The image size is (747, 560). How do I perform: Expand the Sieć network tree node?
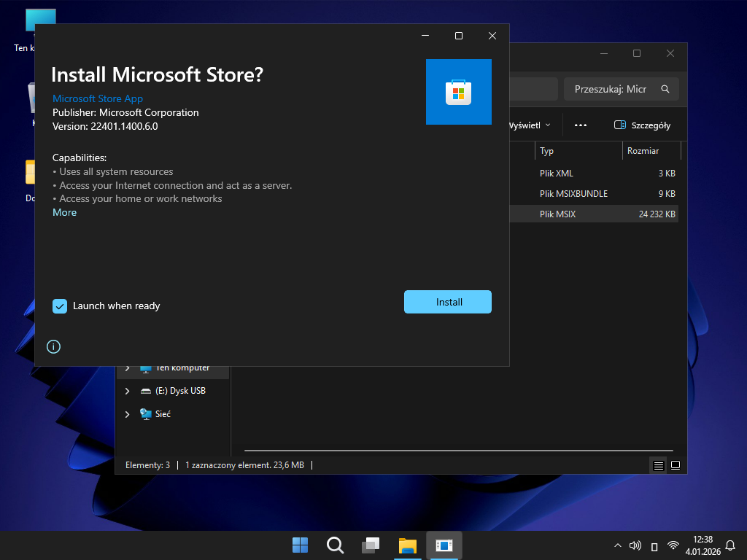pos(128,414)
